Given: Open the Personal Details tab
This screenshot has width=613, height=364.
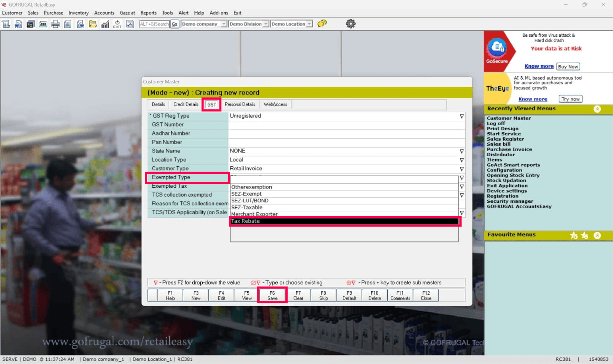Looking at the screenshot, I should 240,105.
